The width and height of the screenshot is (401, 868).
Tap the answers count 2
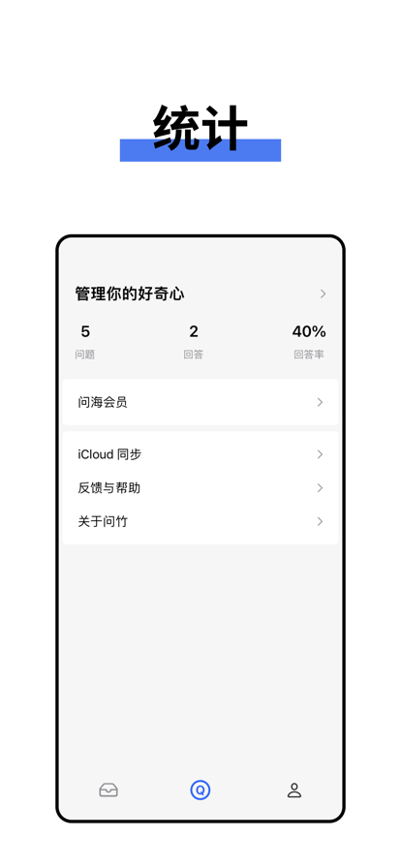[194, 331]
